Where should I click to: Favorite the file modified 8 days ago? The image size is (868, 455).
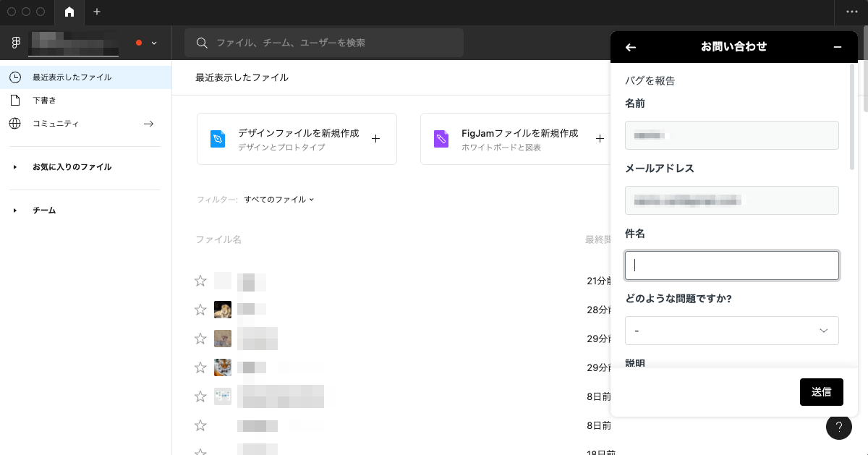click(x=200, y=396)
